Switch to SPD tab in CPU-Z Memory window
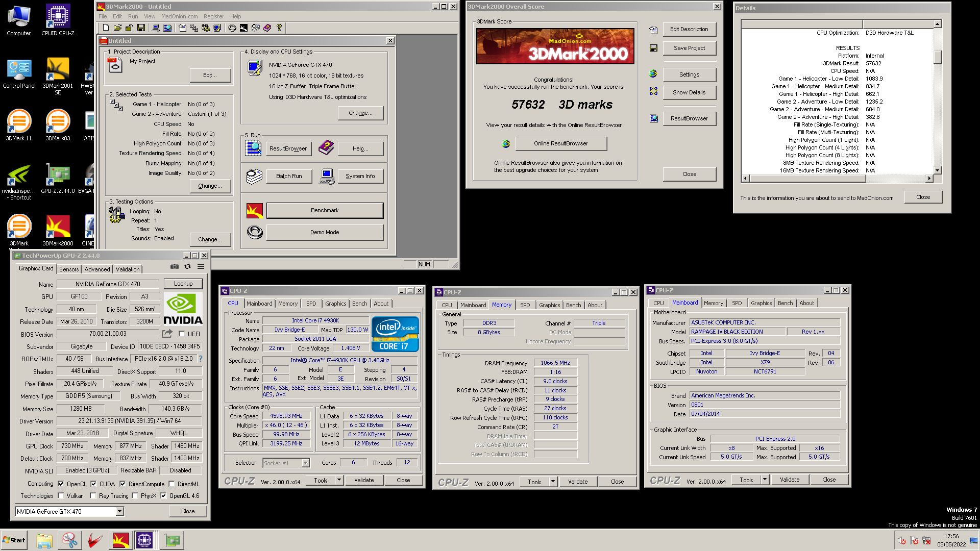 click(525, 305)
